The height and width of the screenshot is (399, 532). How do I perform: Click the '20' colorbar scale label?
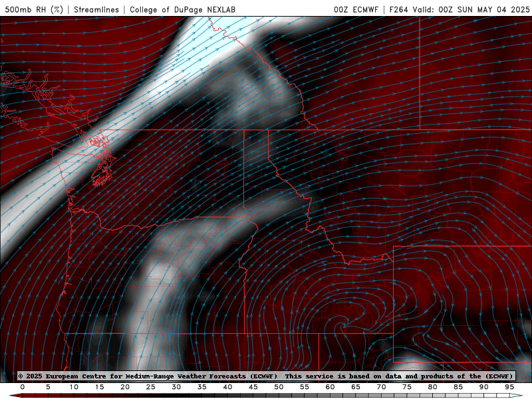(125, 387)
